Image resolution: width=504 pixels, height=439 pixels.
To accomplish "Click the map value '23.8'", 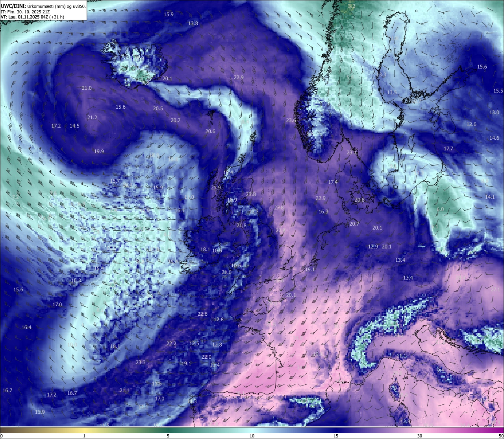I will tap(251, 194).
